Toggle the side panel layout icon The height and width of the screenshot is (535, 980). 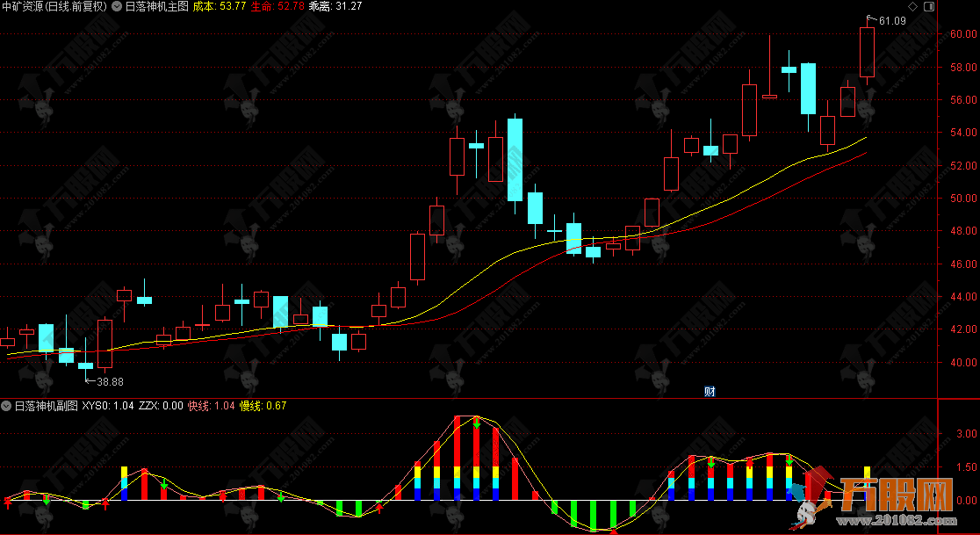point(930,6)
